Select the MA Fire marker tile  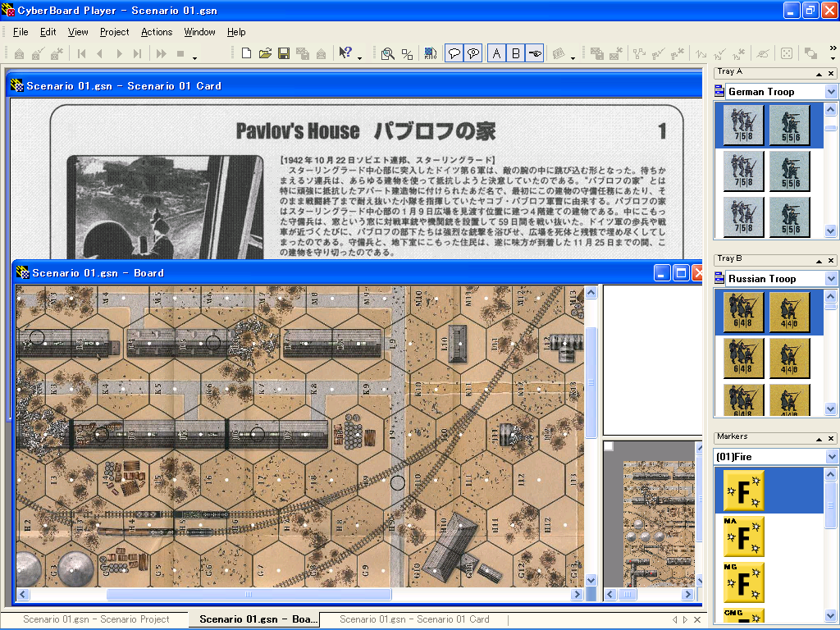[744, 536]
